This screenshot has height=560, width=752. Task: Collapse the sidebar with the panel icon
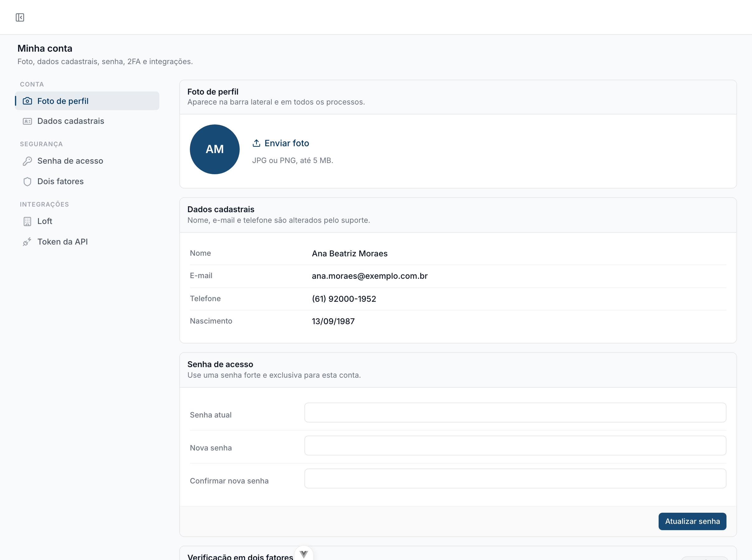click(x=20, y=17)
